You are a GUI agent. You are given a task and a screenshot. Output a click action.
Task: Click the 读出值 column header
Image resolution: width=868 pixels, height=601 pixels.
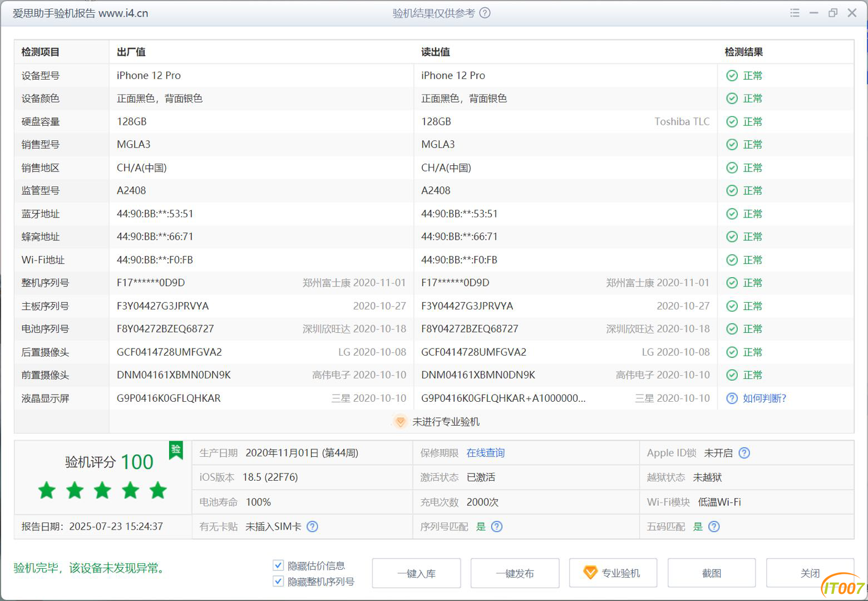[436, 52]
